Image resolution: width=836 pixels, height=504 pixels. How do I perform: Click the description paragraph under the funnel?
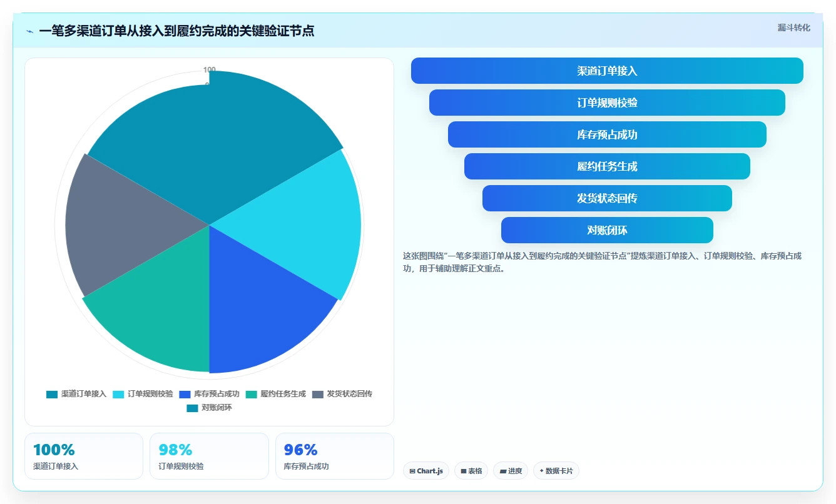pos(602,263)
